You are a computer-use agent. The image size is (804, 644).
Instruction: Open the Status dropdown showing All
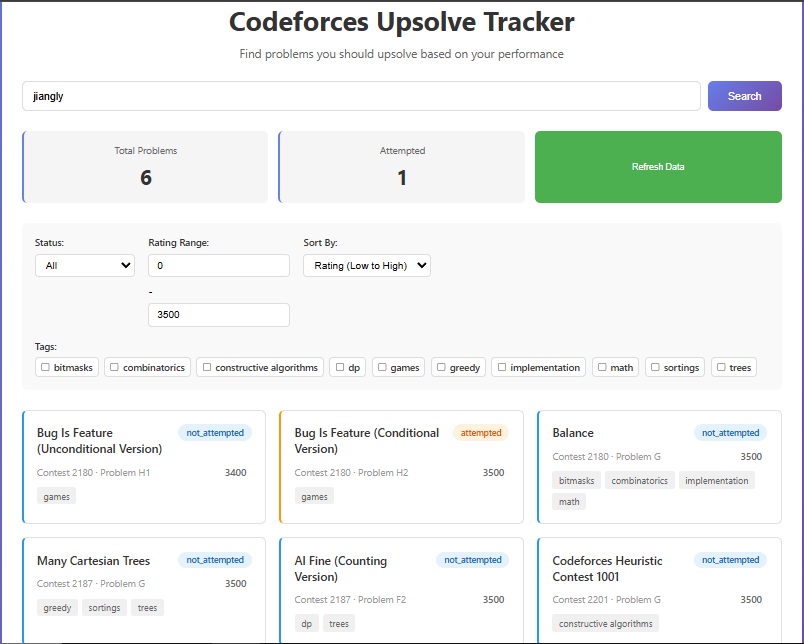pyautogui.click(x=85, y=266)
